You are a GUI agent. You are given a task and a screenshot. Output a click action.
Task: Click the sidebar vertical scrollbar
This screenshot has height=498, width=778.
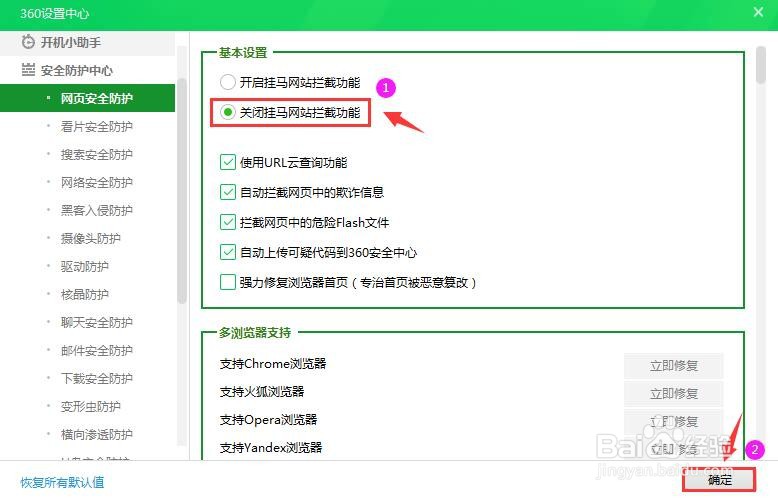[x=182, y=190]
